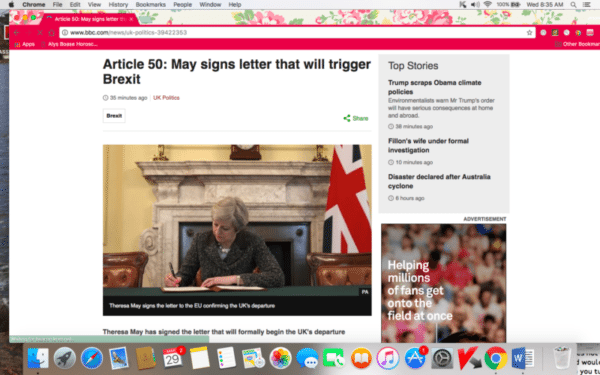Open the Bookmarks menu
The image size is (600, 375).
click(x=151, y=5)
